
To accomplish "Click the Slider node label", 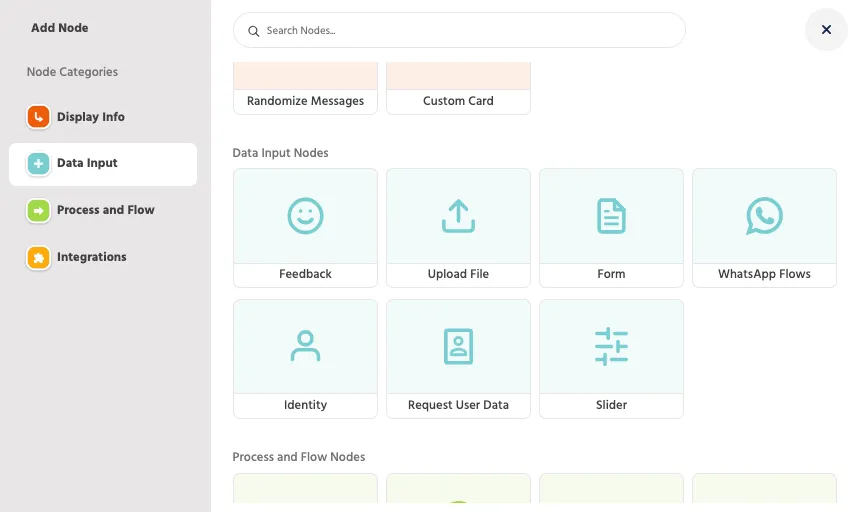I will pyautogui.click(x=611, y=405).
